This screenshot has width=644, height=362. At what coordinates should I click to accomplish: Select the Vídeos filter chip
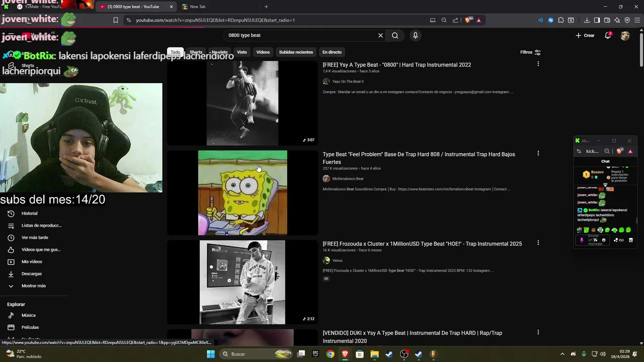pyautogui.click(x=263, y=52)
